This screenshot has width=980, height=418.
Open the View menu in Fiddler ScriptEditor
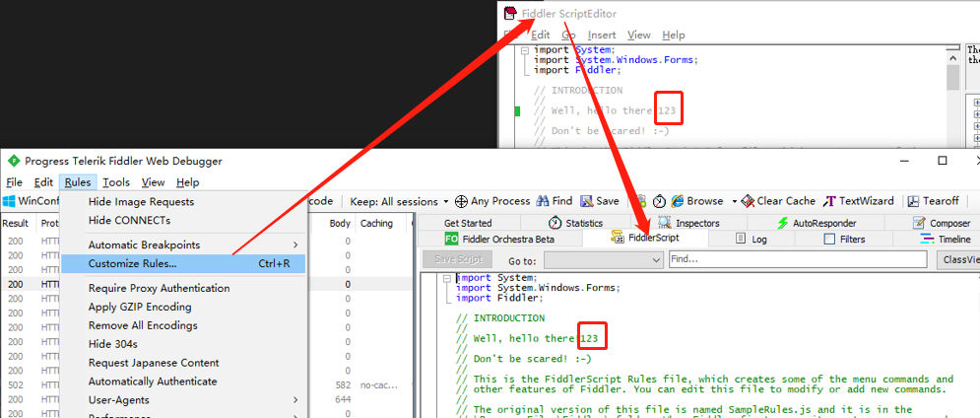pos(639,35)
